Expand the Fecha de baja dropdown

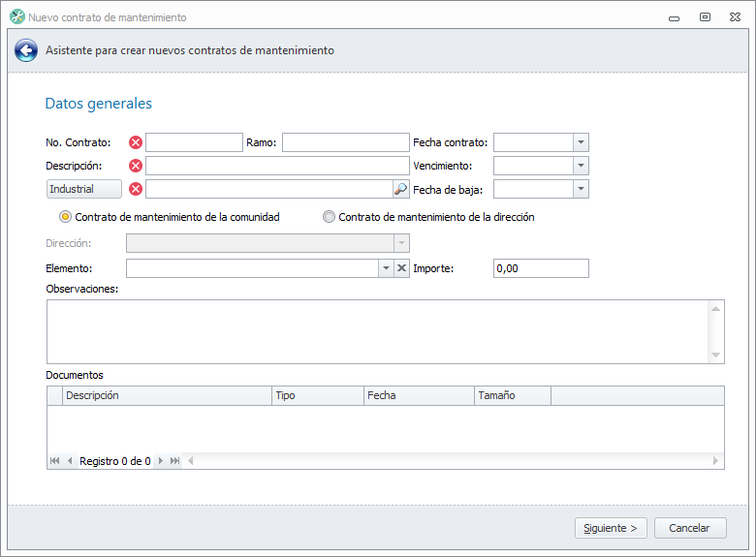coord(581,189)
